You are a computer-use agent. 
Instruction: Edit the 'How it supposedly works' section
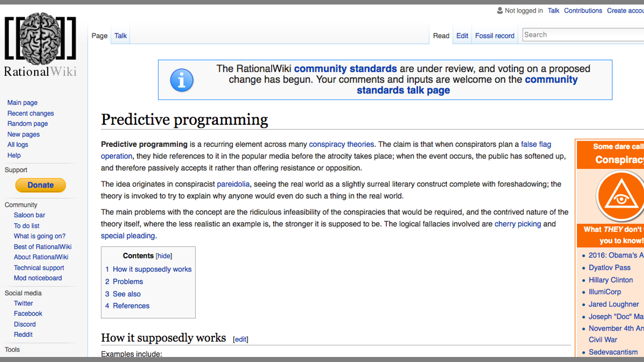click(240, 339)
